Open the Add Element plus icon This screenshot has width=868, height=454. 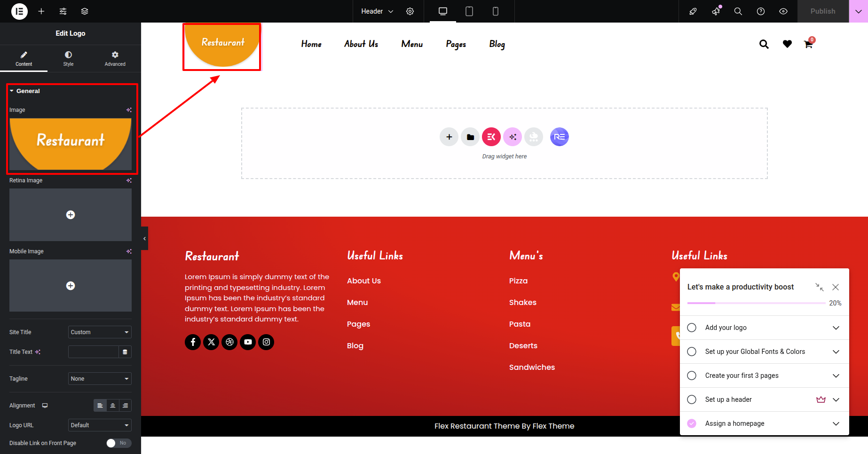point(41,11)
